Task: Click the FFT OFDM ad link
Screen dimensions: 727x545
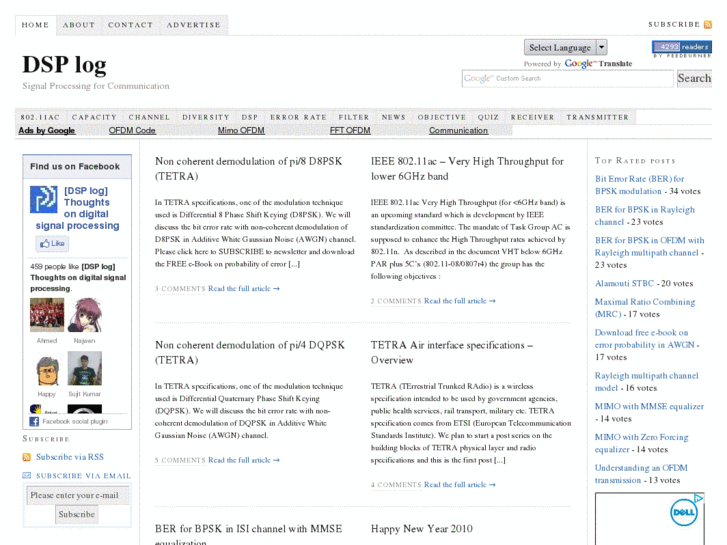Action: [350, 130]
